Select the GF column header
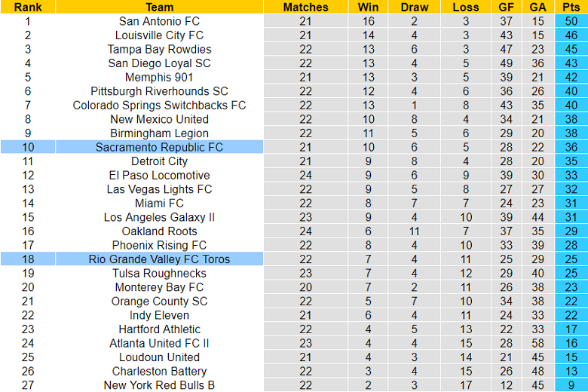The width and height of the screenshot is (588, 392). pyautogui.click(x=506, y=7)
